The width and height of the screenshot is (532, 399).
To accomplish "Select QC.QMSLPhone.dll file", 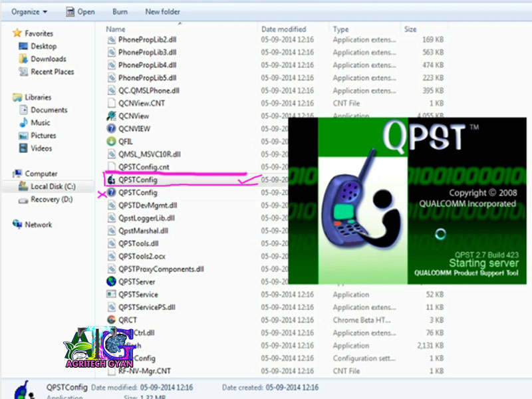I will pos(148,90).
